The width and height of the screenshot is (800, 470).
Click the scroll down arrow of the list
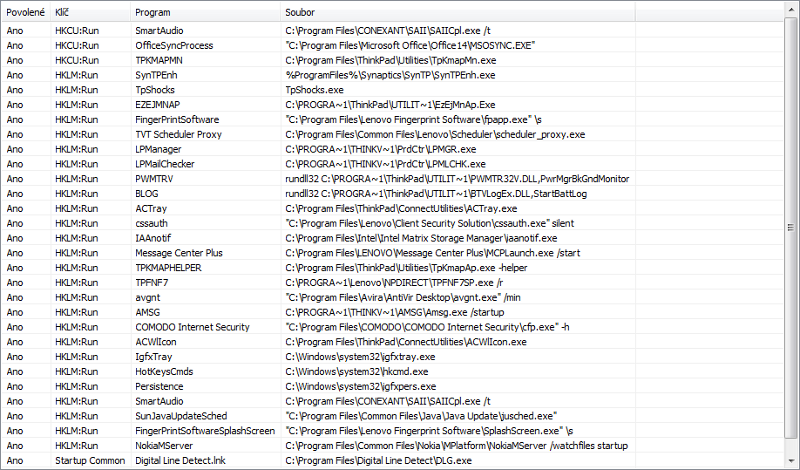tap(791, 460)
